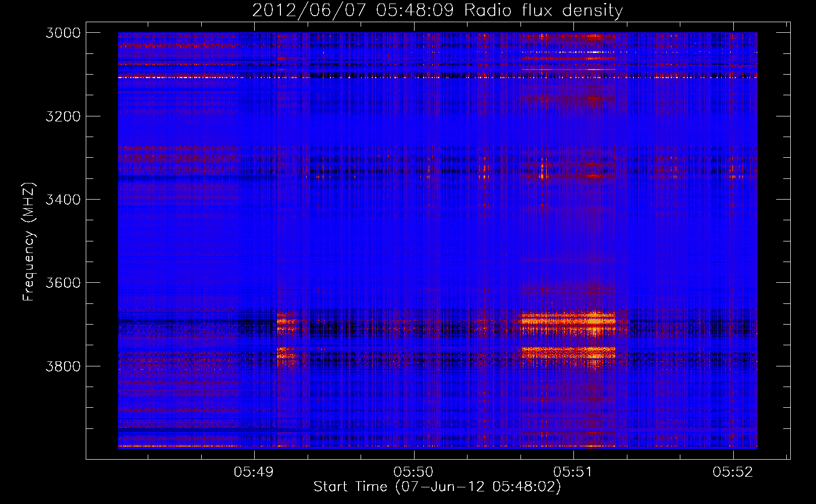Click the 'Frequency (MHZ)' axis title

point(29,242)
